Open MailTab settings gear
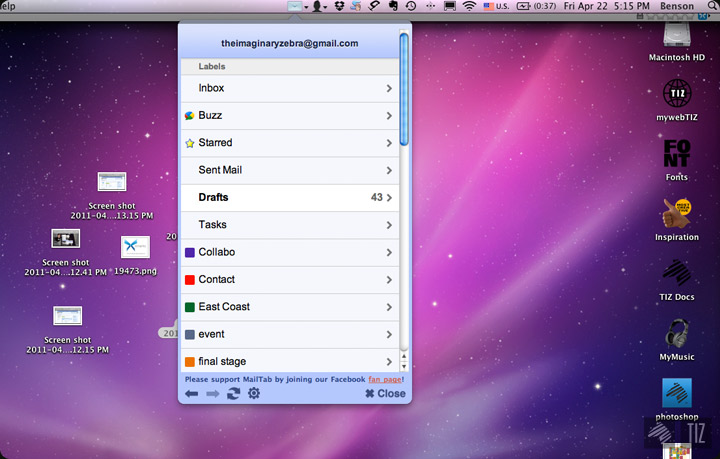This screenshot has width=720, height=459. point(253,394)
